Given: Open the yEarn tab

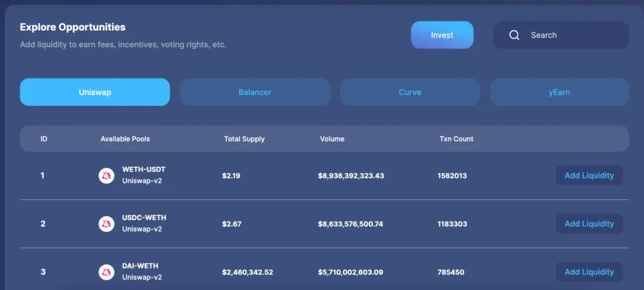Looking at the screenshot, I should click(x=559, y=92).
